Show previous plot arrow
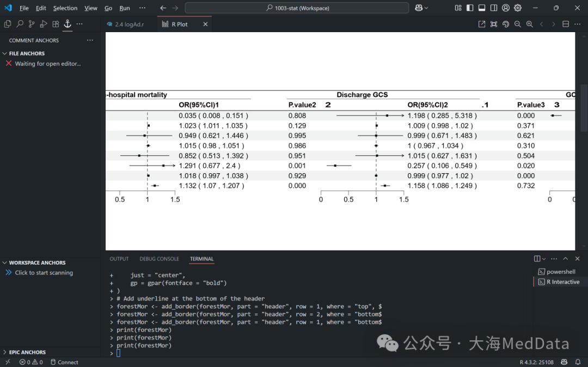588x367 pixels. pos(542,24)
